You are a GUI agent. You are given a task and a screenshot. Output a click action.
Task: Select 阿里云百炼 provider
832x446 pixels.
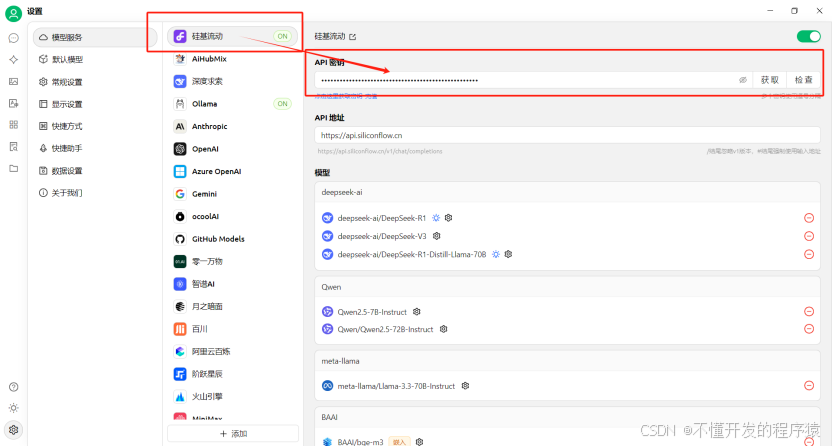click(232, 352)
